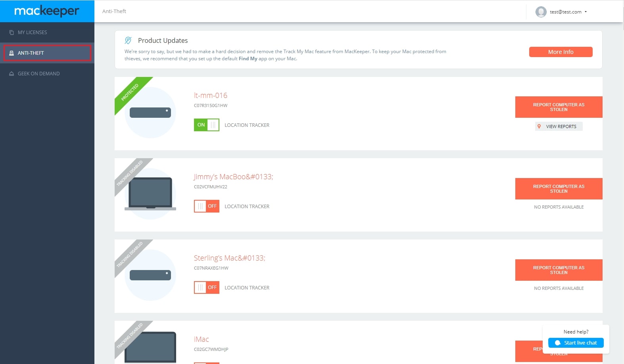The image size is (624, 364).
Task: Click serial number C07NRAXEG1HW
Action: (211, 268)
